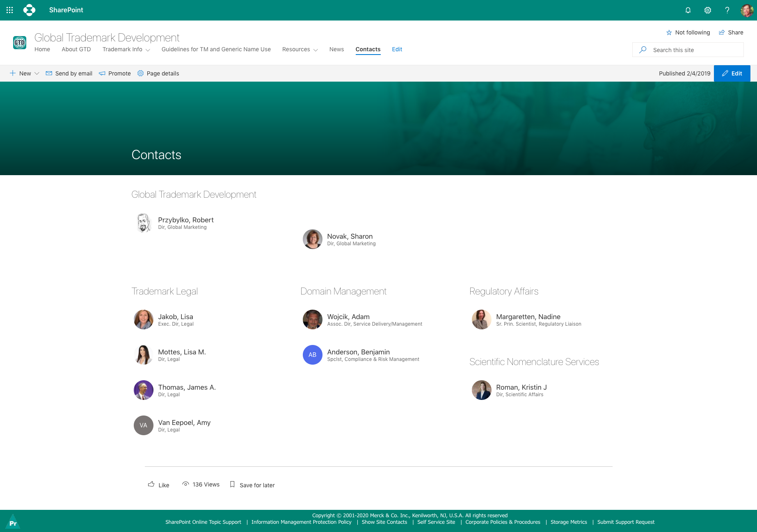Expand the Trademark Info navigation menu

126,49
